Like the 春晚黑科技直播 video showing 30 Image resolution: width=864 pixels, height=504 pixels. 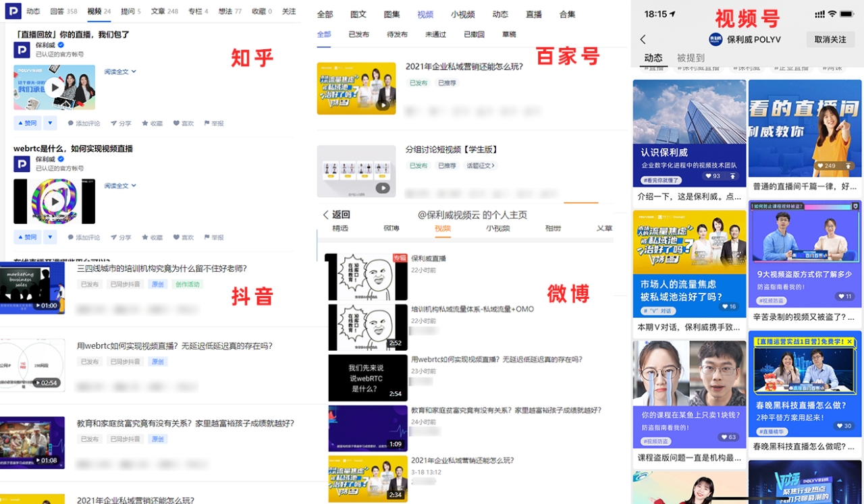point(844,426)
